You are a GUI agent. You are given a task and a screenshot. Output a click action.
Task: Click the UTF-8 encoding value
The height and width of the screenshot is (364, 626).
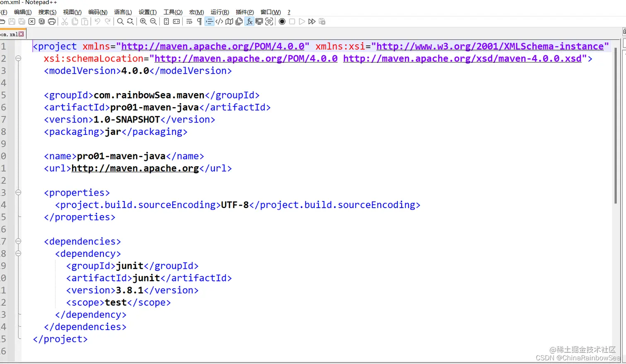point(235,205)
